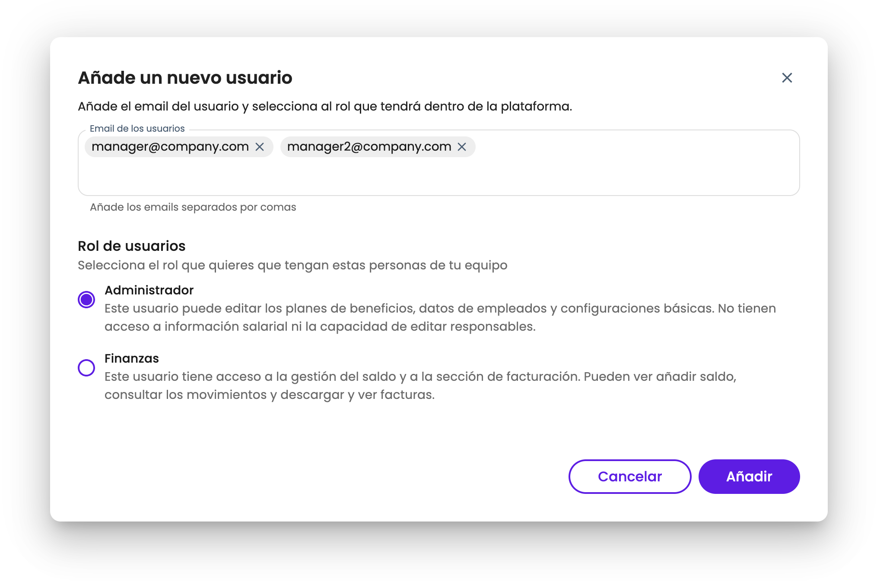Click the Finanzas role description text
The image size is (877, 588).
click(x=420, y=386)
